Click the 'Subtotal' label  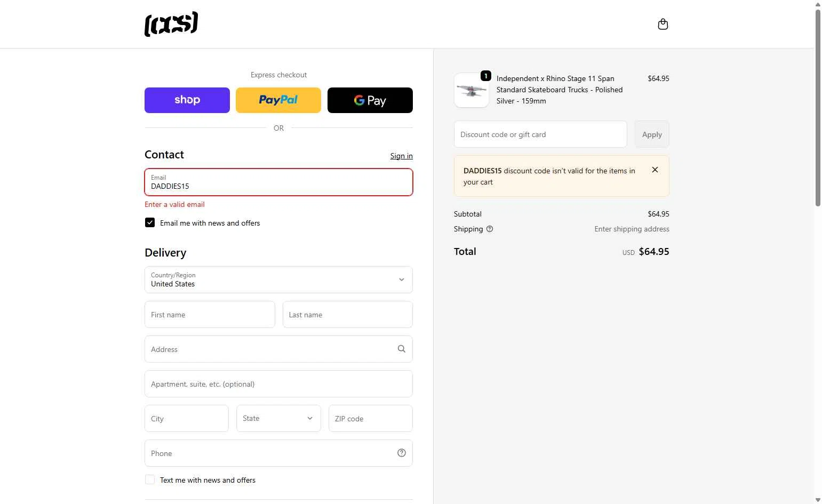pos(468,214)
